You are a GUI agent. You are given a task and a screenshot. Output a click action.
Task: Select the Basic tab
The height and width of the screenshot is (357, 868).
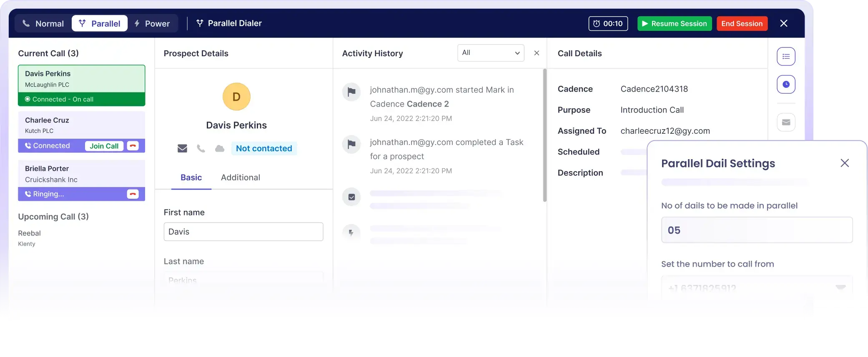point(191,177)
